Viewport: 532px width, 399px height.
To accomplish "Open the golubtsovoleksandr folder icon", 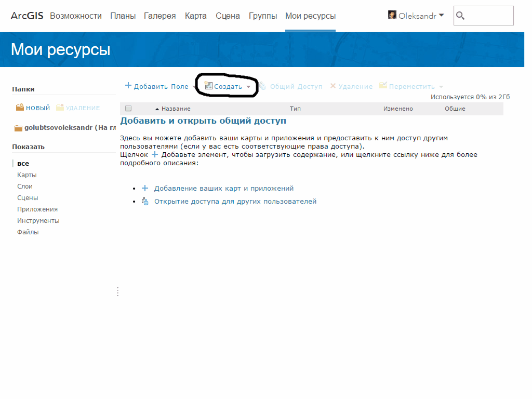I will point(18,128).
